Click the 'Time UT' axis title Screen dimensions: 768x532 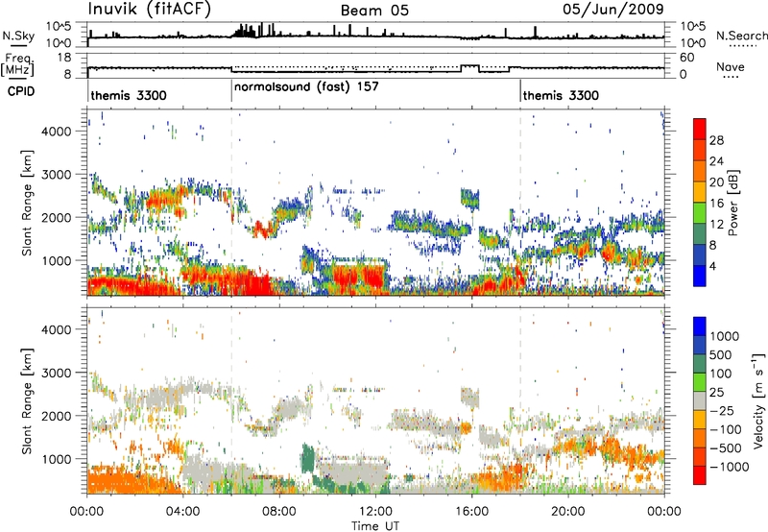click(x=375, y=526)
